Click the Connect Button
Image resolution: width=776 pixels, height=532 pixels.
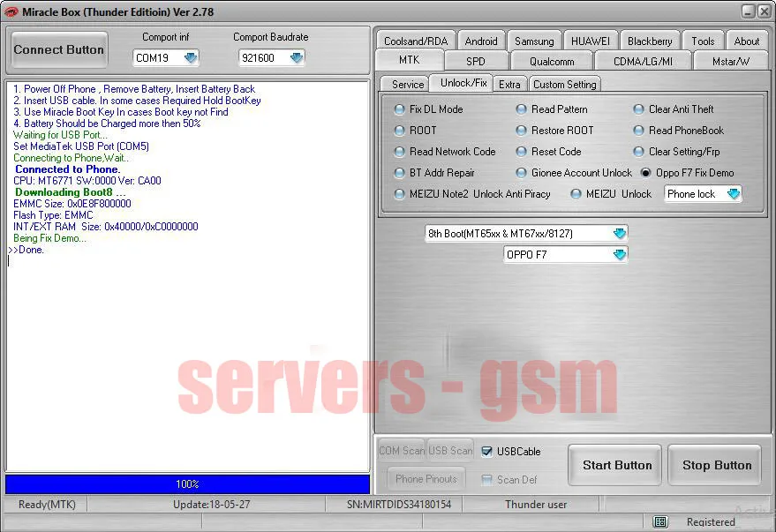coord(59,50)
